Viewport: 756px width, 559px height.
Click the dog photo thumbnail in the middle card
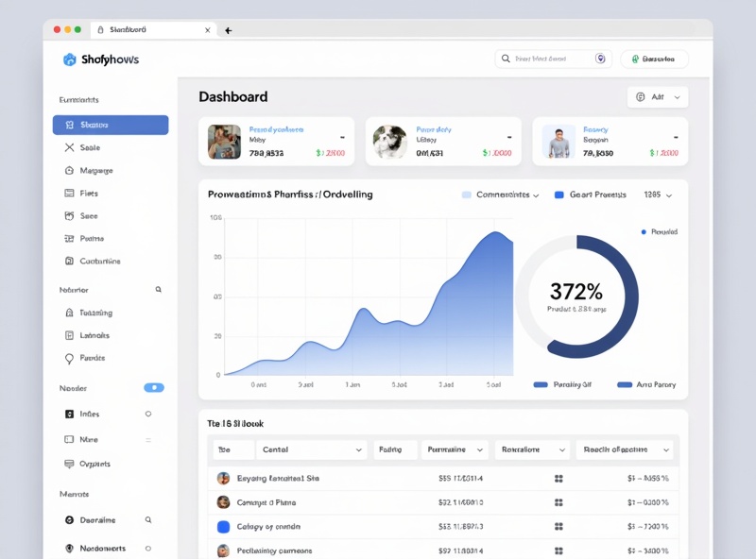point(390,142)
